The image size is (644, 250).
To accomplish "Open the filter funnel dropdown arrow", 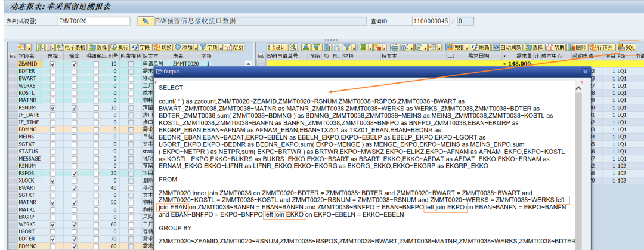I will point(354,47).
